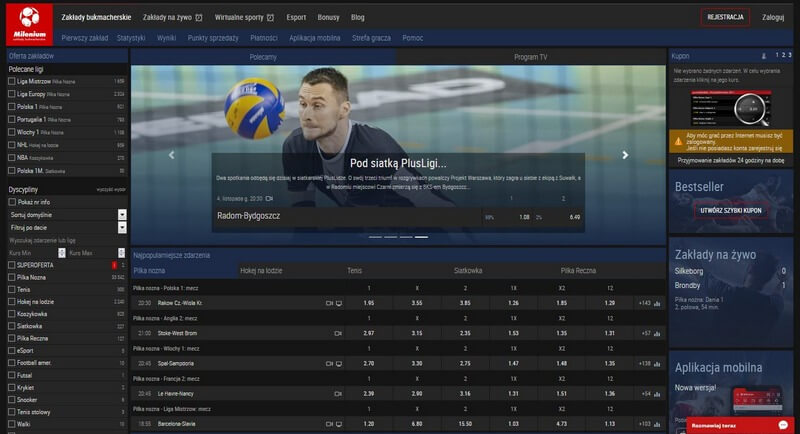This screenshot has height=434, width=800.
Task: Check the Liga Mistrzow checkbox
Action: [12, 81]
